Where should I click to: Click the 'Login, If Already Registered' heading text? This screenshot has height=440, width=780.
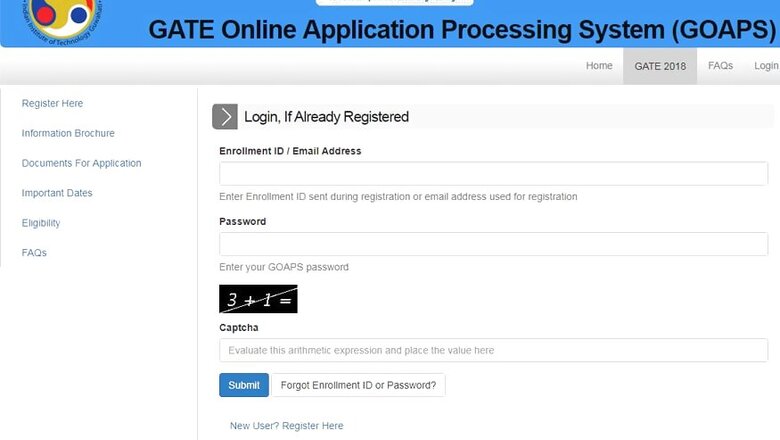pos(326,117)
